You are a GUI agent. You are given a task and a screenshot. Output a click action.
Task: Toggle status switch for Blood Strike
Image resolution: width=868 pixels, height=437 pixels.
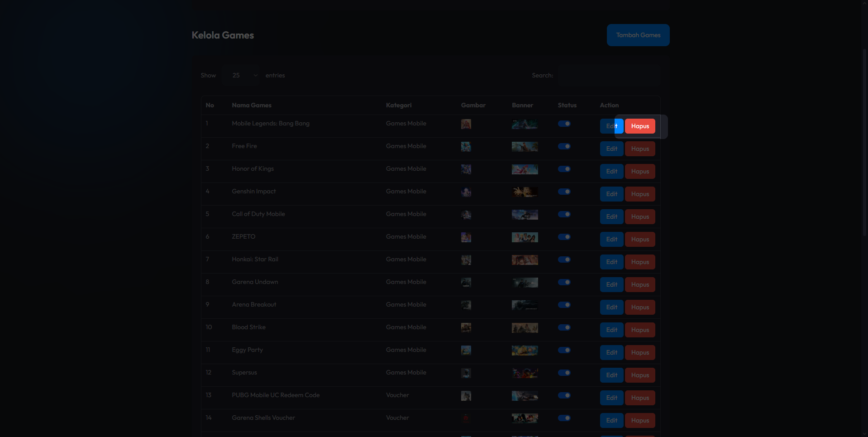point(564,327)
